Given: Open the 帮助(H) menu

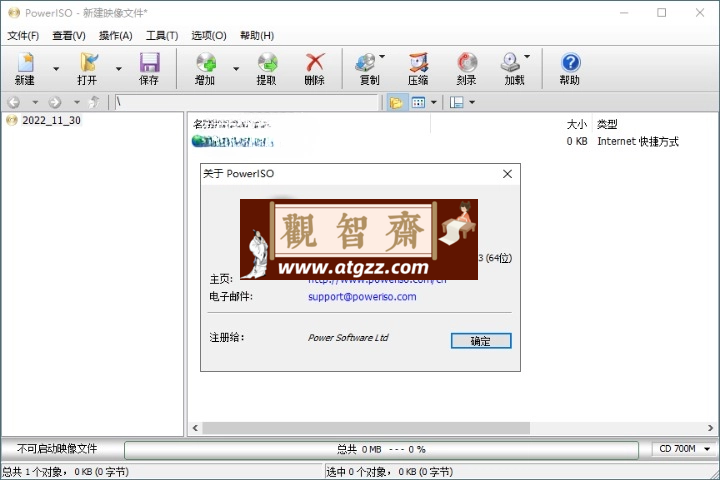Looking at the screenshot, I should pos(257,35).
